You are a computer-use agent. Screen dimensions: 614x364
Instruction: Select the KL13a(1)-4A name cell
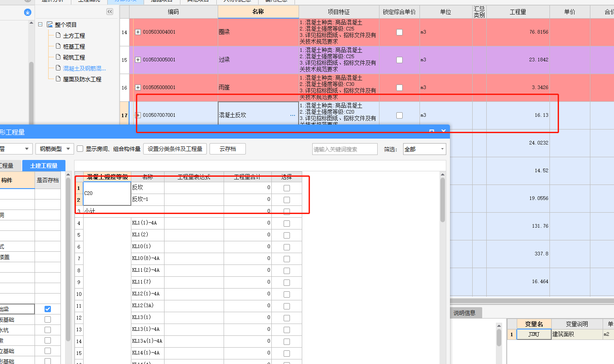148,342
